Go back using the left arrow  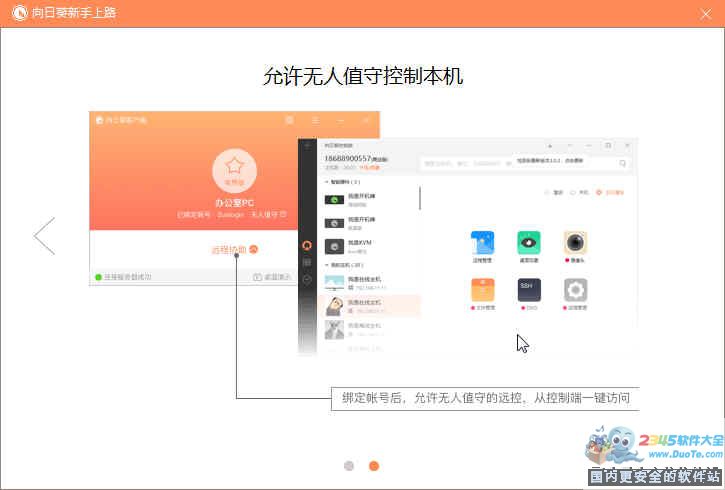click(44, 236)
